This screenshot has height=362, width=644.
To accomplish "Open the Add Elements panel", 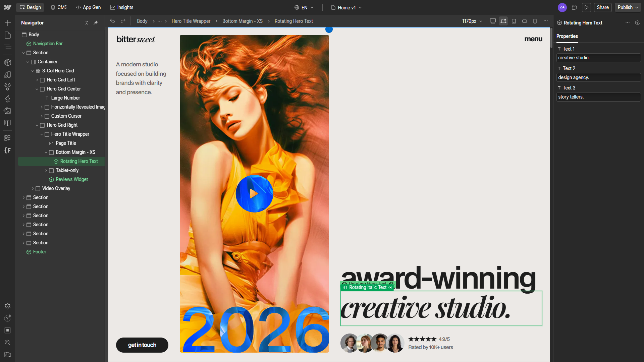I will pos(8,23).
